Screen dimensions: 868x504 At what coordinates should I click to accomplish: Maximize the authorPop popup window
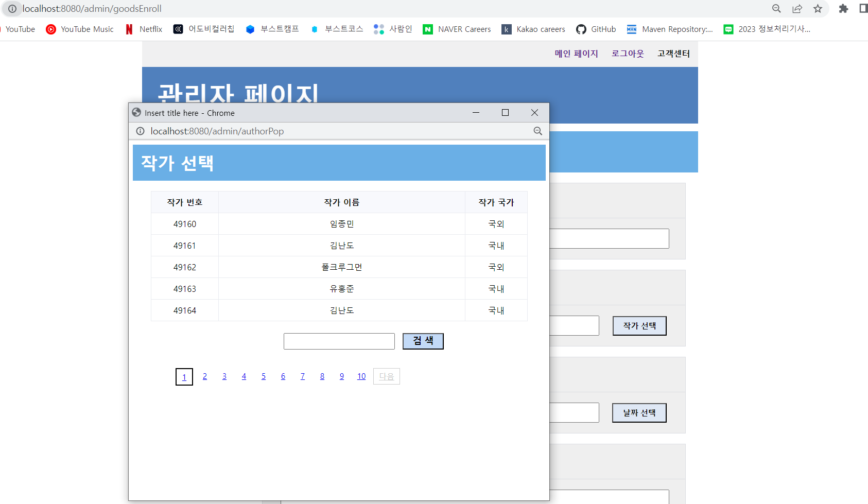pos(506,113)
